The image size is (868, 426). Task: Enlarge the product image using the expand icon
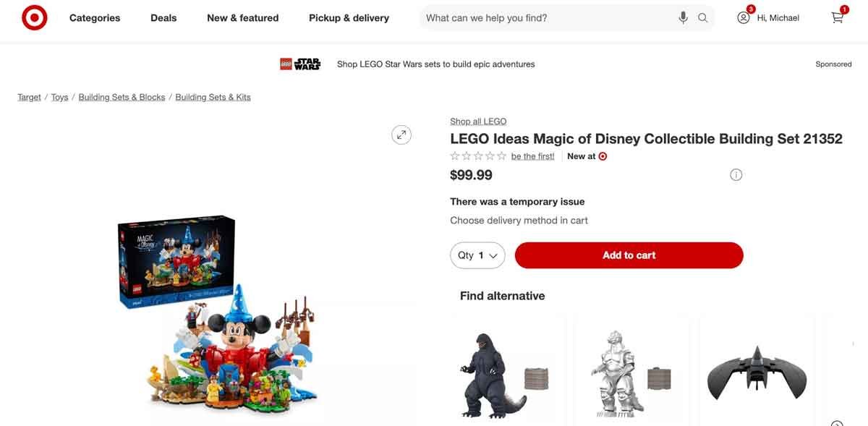pyautogui.click(x=401, y=134)
